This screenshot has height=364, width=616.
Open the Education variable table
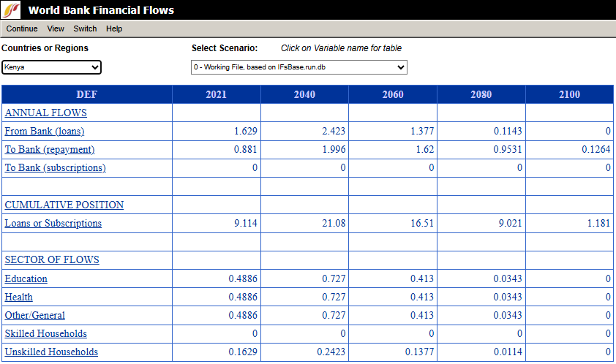click(x=26, y=279)
